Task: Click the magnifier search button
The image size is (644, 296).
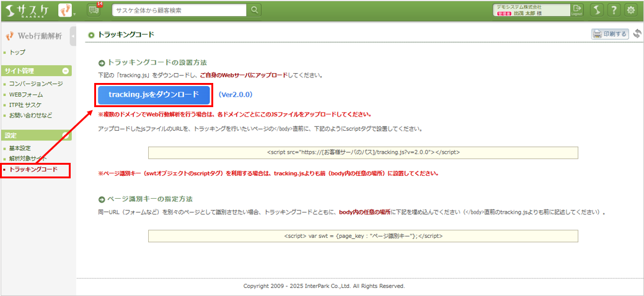Action: tap(255, 10)
